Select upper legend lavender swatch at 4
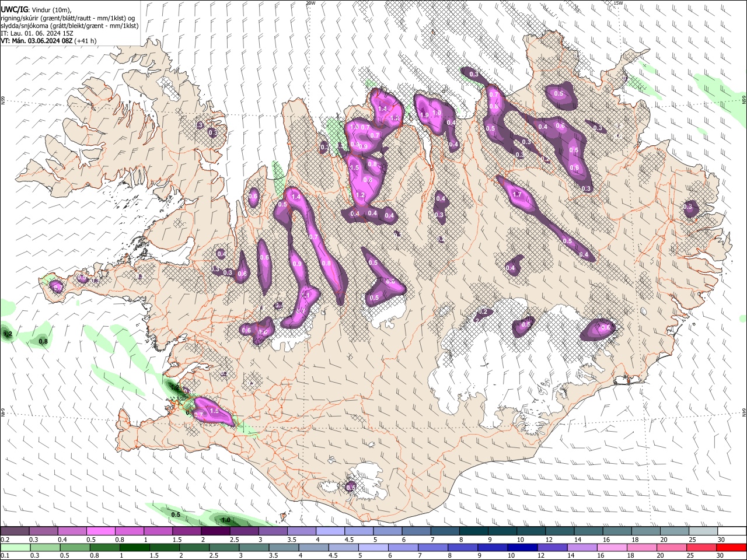 click(330, 531)
